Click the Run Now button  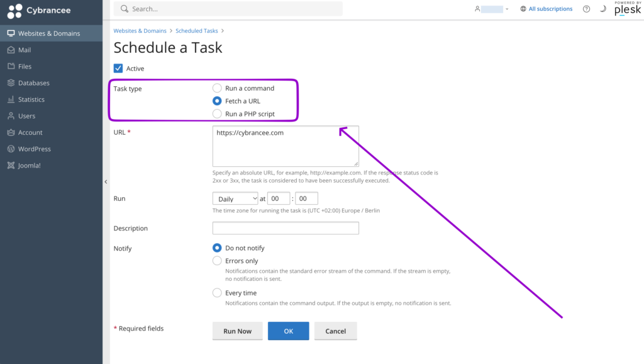[237, 331]
